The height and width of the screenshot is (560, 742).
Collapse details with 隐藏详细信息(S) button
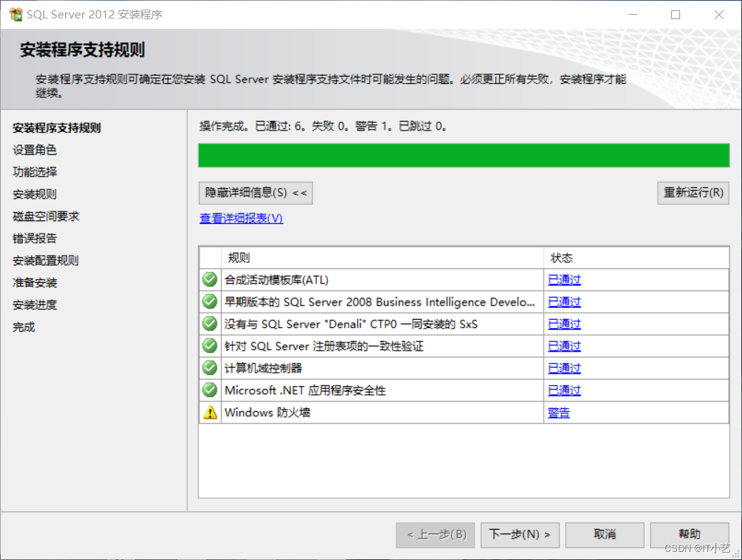pos(256,192)
